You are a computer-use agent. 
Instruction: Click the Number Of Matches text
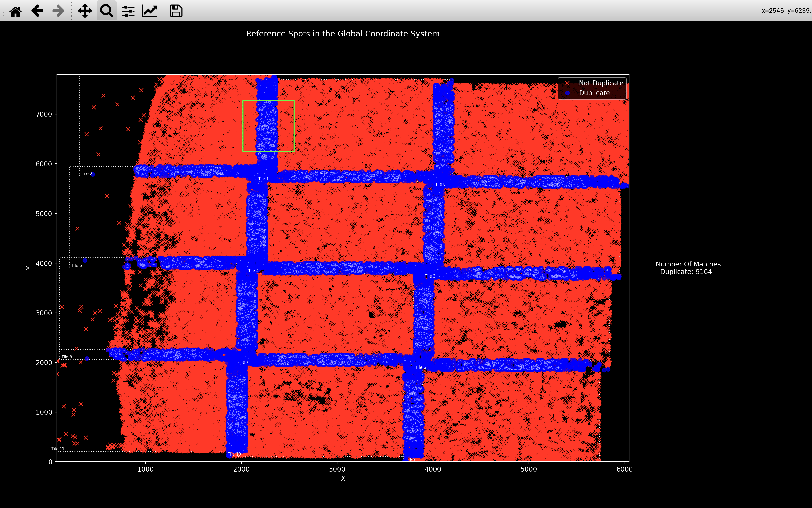[x=688, y=264]
